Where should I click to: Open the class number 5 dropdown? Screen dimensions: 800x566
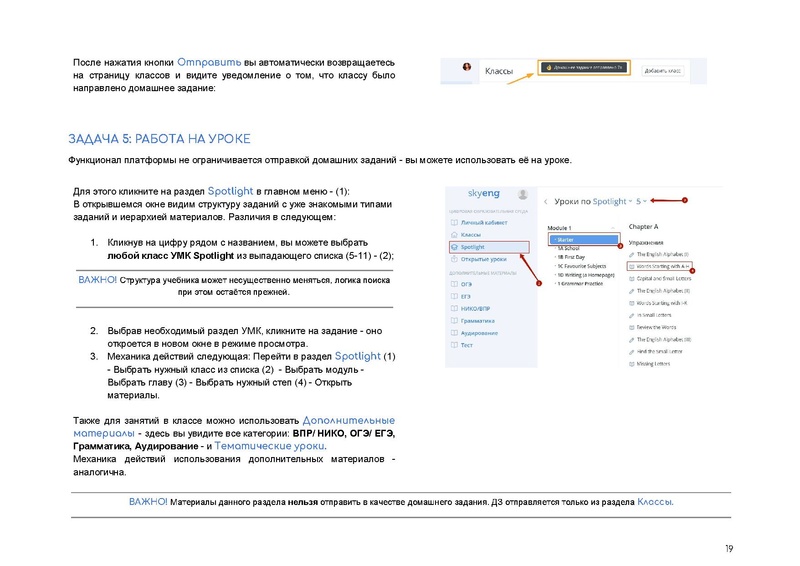(641, 202)
